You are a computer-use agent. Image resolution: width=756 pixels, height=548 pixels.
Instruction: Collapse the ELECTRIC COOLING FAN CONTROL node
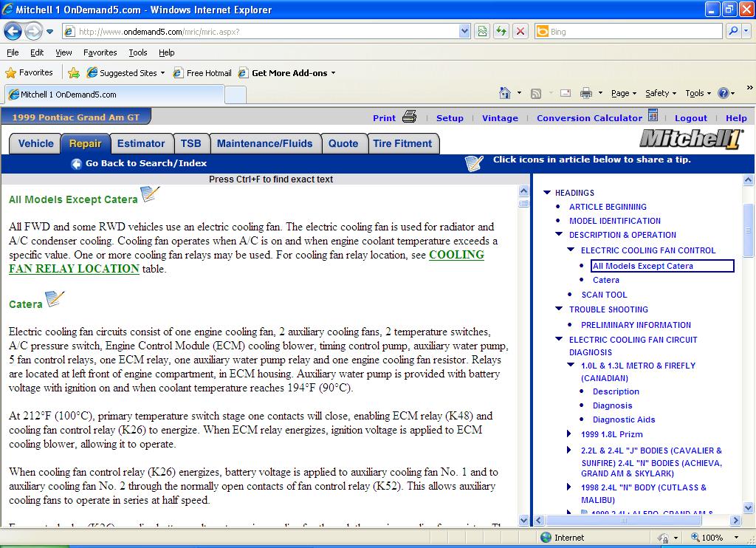click(x=571, y=250)
